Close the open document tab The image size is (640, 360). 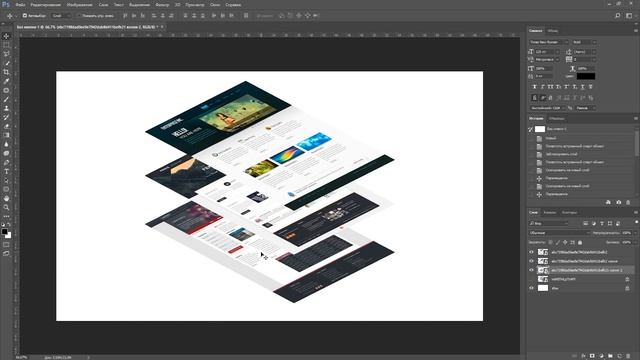[x=162, y=27]
